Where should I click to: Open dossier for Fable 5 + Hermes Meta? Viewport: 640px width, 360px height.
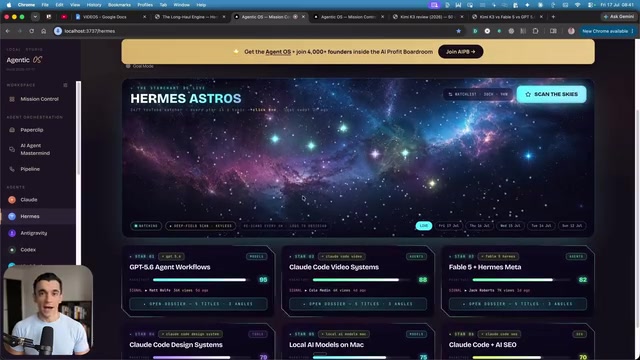518,304
